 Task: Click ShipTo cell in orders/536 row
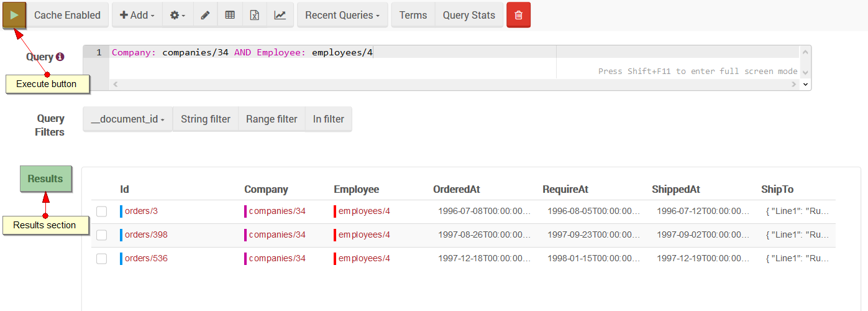(798, 259)
